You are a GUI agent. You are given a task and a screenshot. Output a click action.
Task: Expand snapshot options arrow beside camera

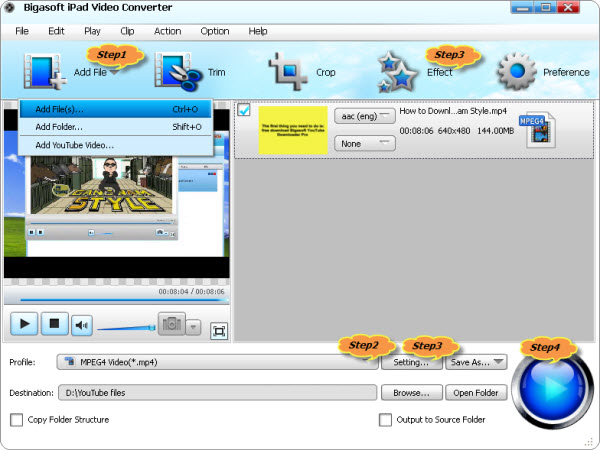click(193, 327)
